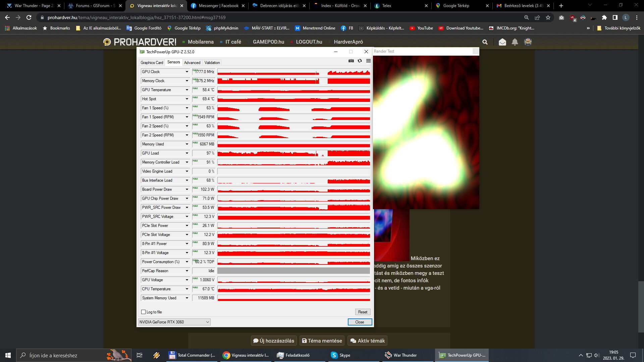
Task: Reload the page in Chrome
Action: click(x=29, y=17)
